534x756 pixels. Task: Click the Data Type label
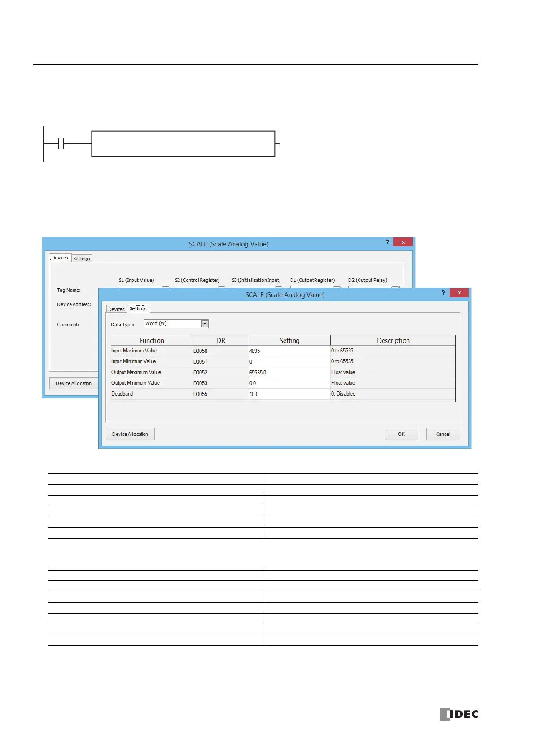[123, 325]
